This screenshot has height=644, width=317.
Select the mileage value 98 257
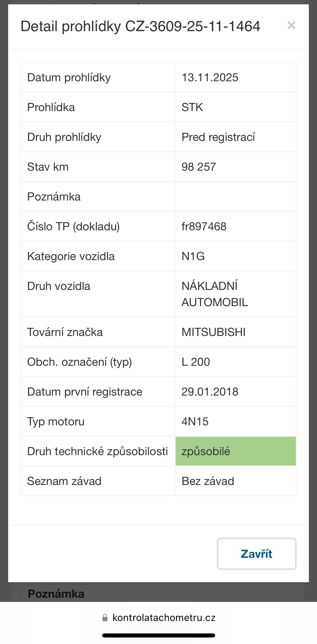(199, 167)
